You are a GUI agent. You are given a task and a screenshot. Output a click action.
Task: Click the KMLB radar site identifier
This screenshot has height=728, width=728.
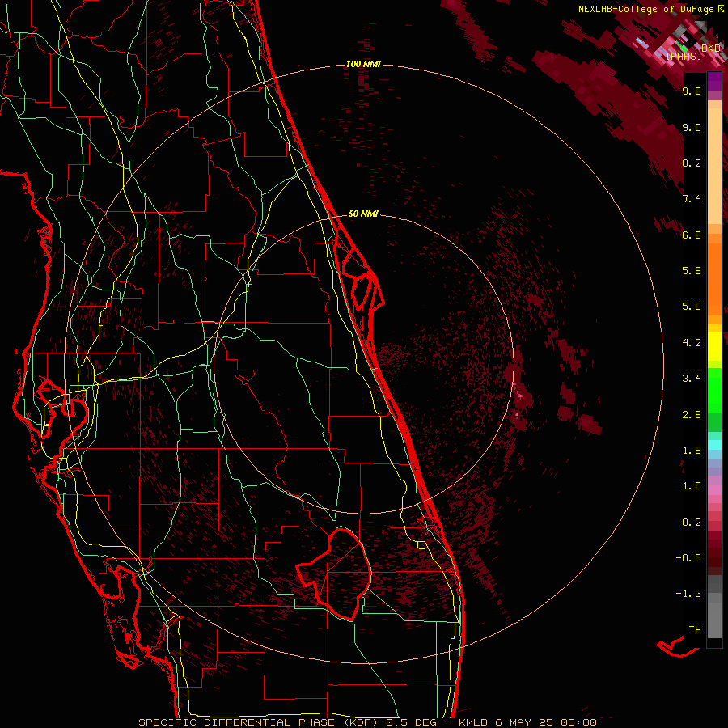point(473,722)
